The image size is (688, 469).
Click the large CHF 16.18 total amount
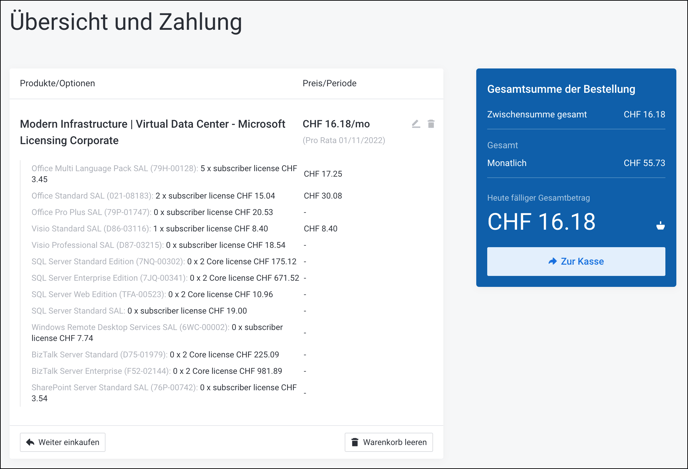click(x=541, y=222)
